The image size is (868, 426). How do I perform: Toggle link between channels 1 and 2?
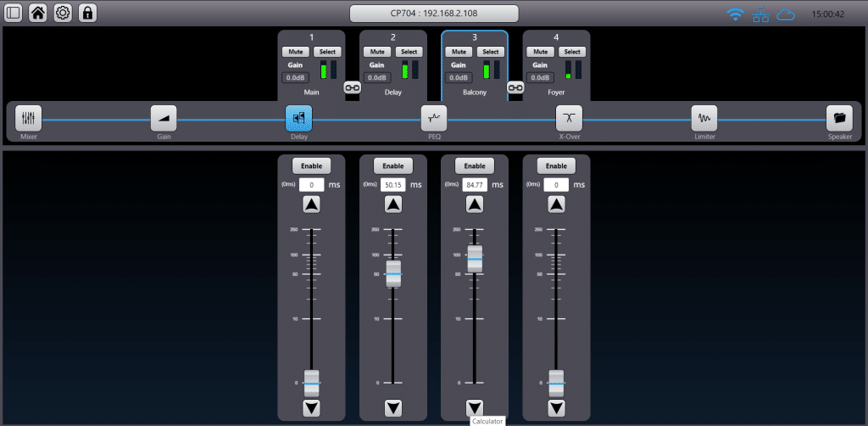pos(352,87)
